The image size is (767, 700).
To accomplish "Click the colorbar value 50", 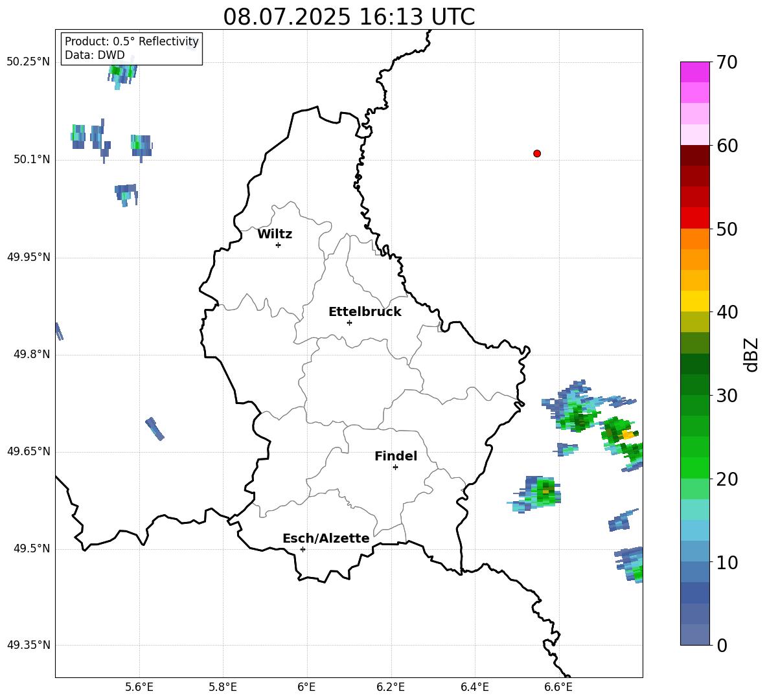I will pyautogui.click(x=727, y=229).
